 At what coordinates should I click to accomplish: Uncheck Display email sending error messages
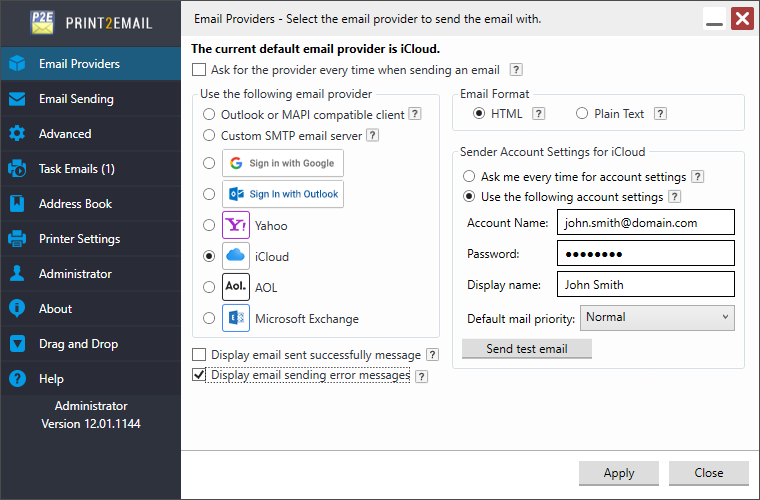(x=199, y=375)
